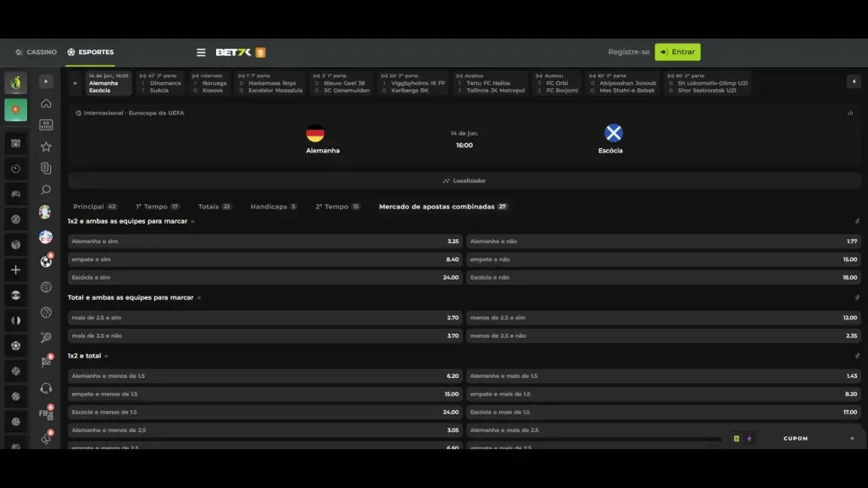The image size is (868, 488).
Task: Select the soccer ball sport icon
Action: [46, 261]
